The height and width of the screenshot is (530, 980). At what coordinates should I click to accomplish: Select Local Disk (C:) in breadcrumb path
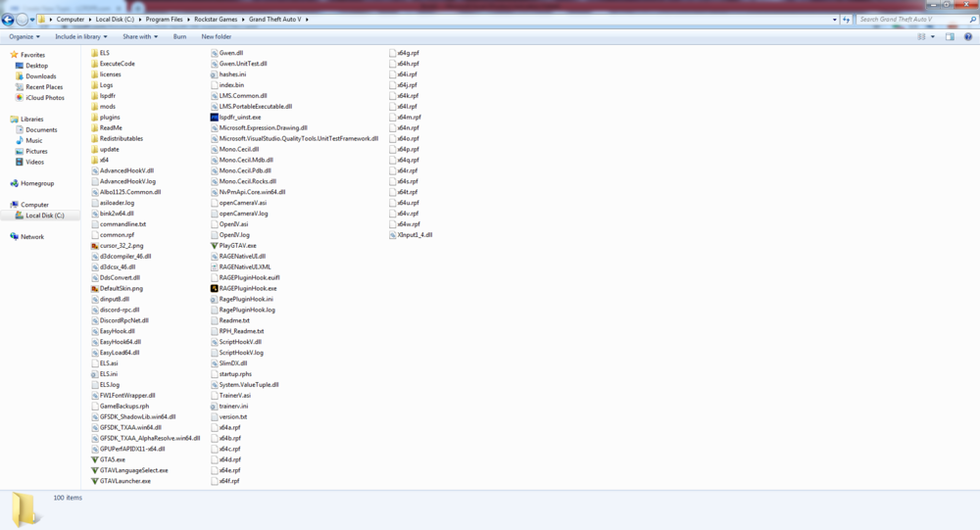pos(115,20)
